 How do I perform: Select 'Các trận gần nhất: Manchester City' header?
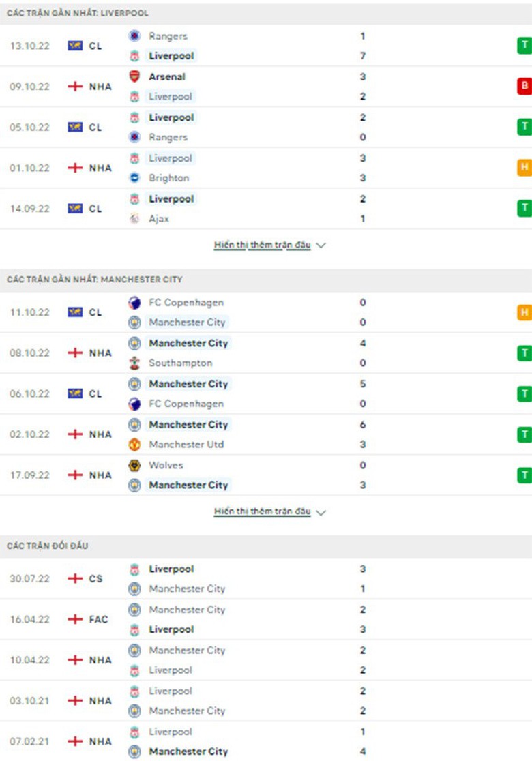click(95, 280)
